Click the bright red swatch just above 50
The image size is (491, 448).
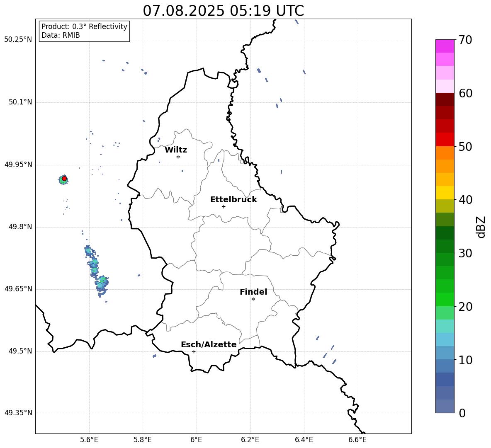(445, 139)
